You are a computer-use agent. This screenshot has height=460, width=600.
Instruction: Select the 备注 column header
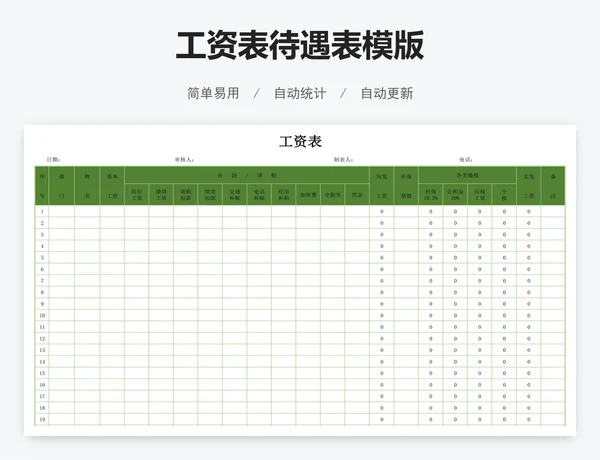(553, 186)
